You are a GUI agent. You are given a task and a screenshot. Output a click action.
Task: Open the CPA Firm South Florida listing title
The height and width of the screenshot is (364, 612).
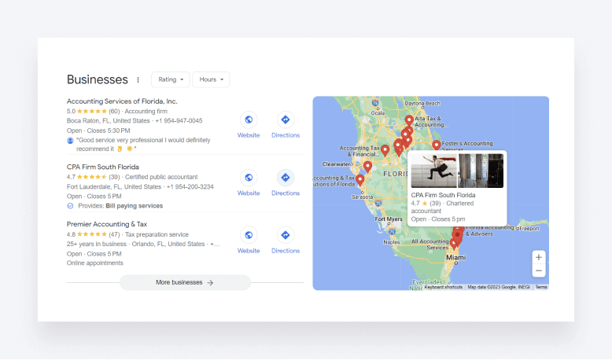[103, 167]
